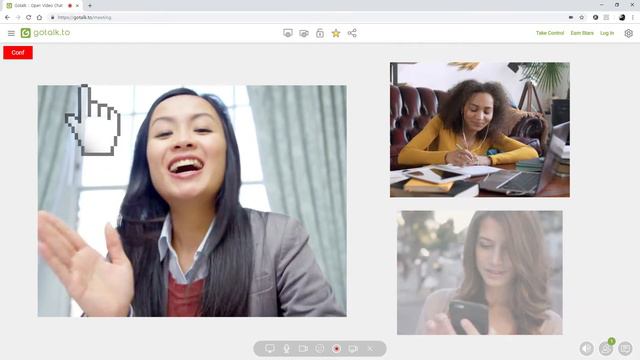Open the emoji icon in the bottom control bar

click(x=320, y=349)
